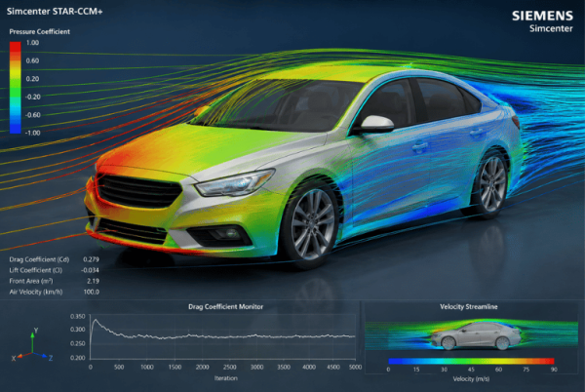This screenshot has height=392, width=585.
Task: Click the Drag Coefficient Monitor plot title
Action: pos(226,306)
